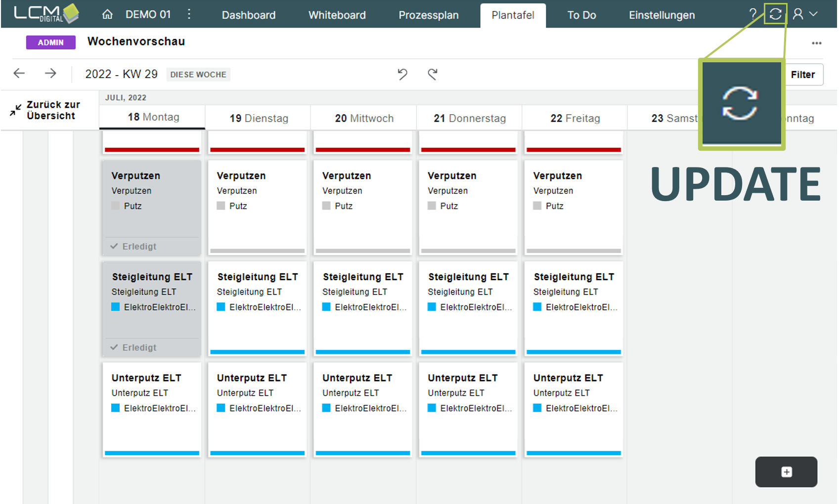The width and height of the screenshot is (839, 504).
Task: Open the more options ellipsis under the header
Action: (x=816, y=43)
